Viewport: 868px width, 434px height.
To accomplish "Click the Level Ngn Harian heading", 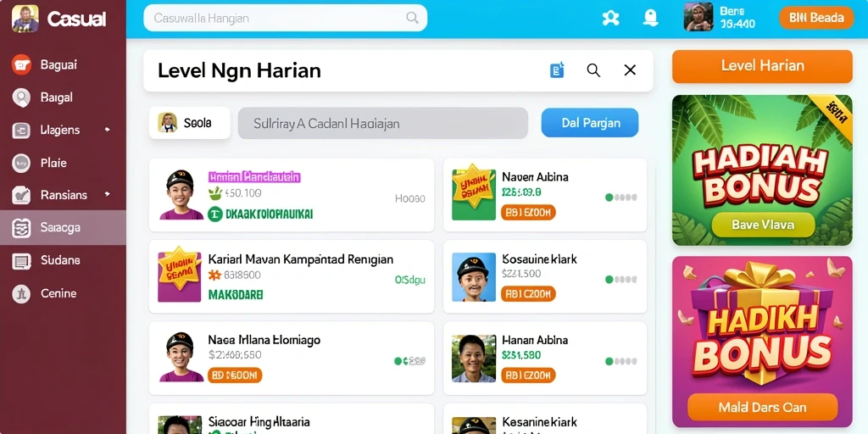I will (239, 71).
